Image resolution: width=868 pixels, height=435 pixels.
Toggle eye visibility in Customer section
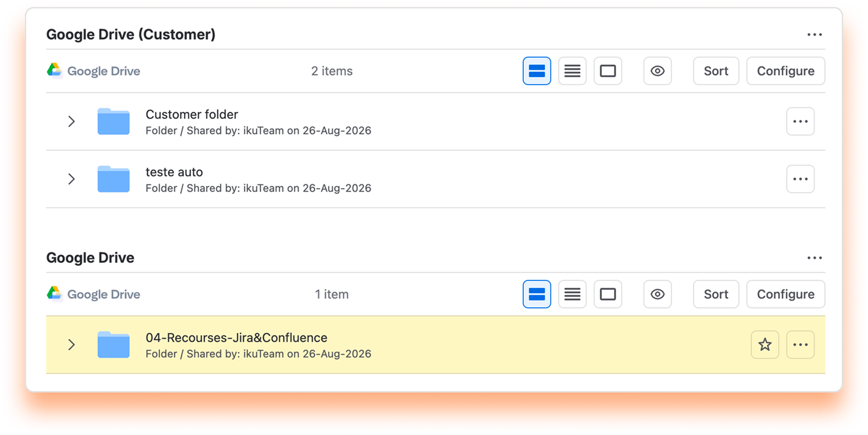(657, 71)
